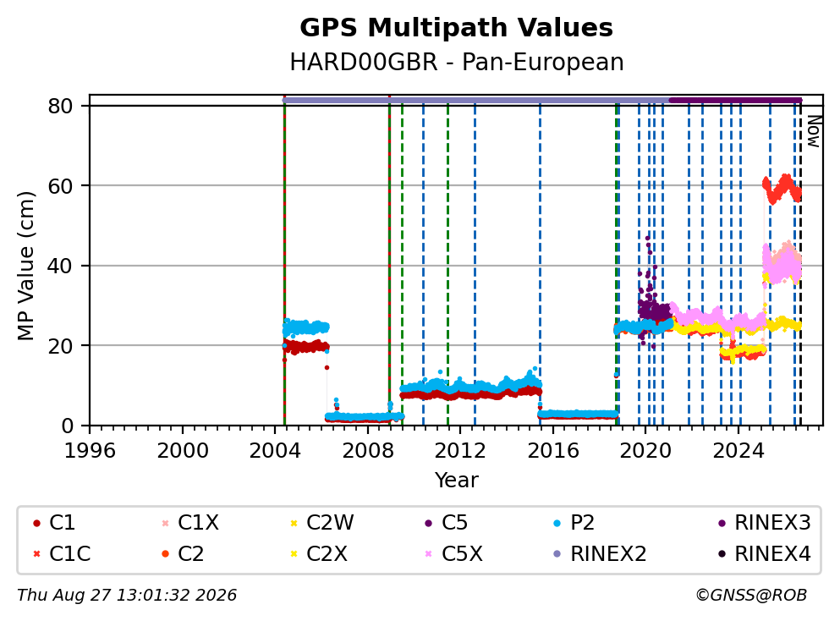Click the C1C legend entry

click(62, 553)
